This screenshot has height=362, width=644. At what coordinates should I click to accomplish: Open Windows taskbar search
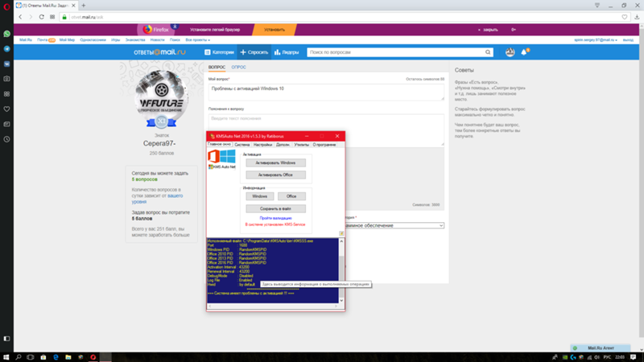pyautogui.click(x=19, y=357)
